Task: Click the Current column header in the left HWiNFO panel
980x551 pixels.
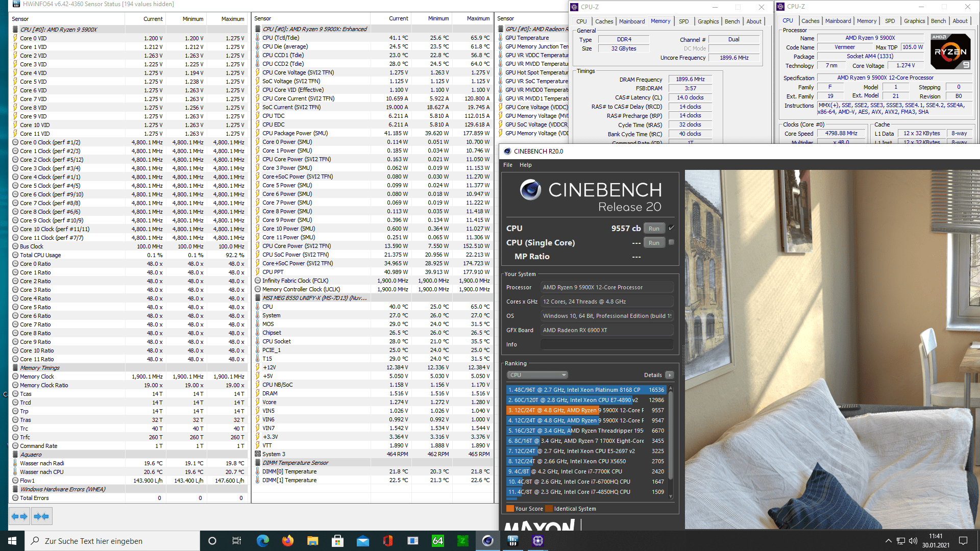Action: [x=153, y=19]
